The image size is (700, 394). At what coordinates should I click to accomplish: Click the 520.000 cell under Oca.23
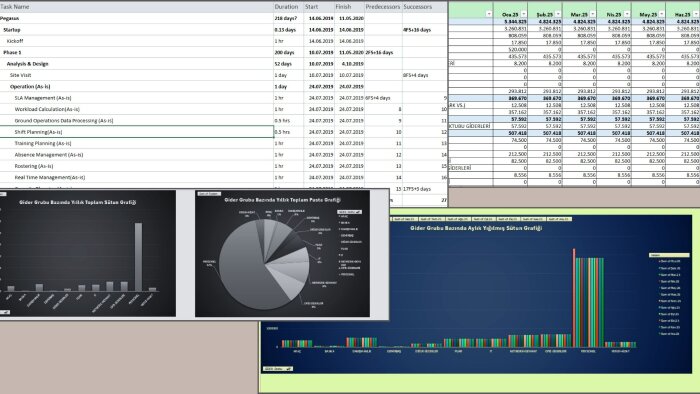pos(510,50)
